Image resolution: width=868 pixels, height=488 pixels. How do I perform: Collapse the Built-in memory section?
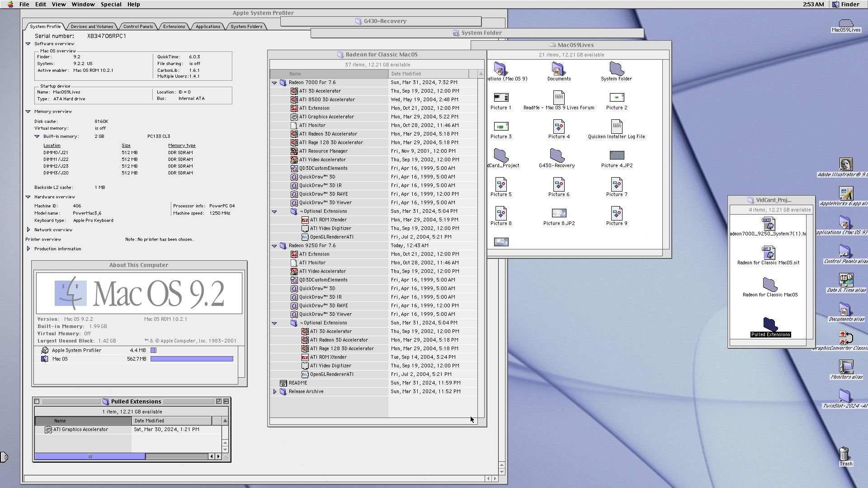pyautogui.click(x=37, y=136)
